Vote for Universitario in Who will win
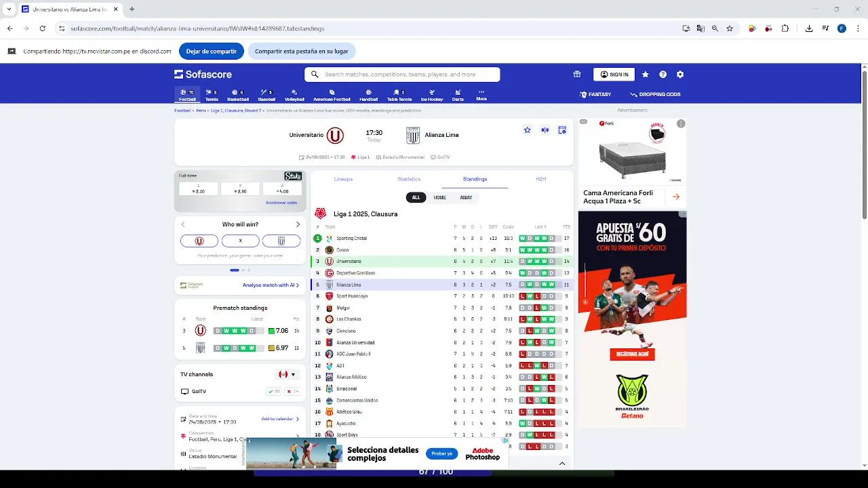 199,241
